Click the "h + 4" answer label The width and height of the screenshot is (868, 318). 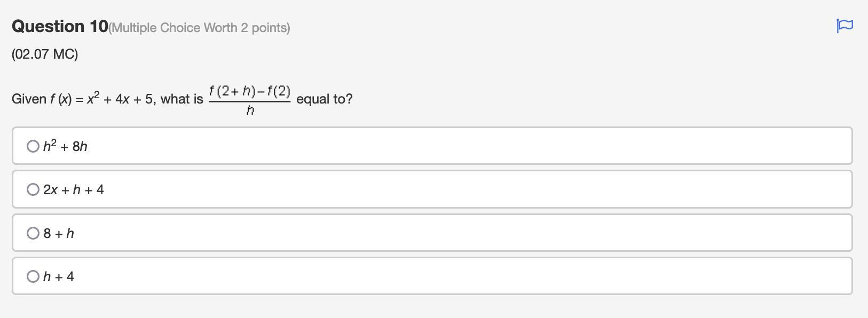click(59, 277)
